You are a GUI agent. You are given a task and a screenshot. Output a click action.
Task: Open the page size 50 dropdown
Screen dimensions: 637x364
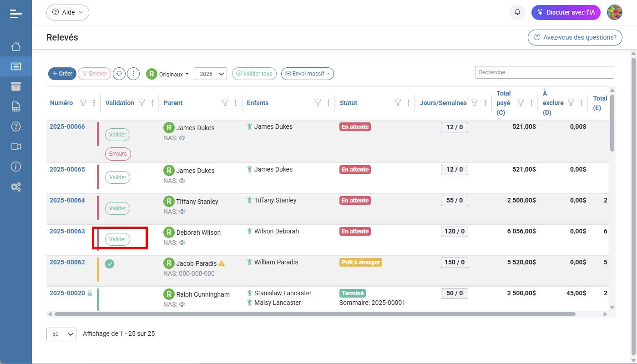[61, 334]
